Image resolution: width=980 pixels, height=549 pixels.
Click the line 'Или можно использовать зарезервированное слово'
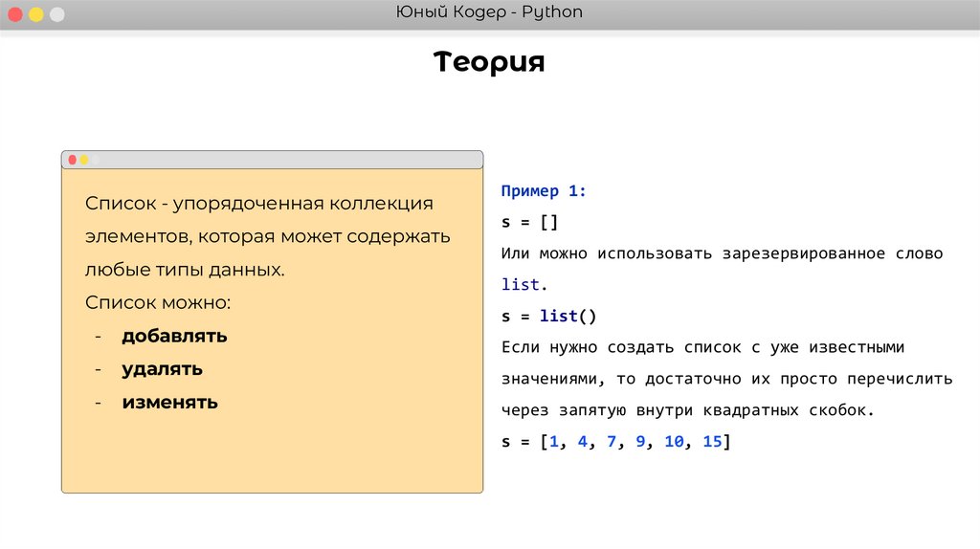pyautogui.click(x=722, y=253)
